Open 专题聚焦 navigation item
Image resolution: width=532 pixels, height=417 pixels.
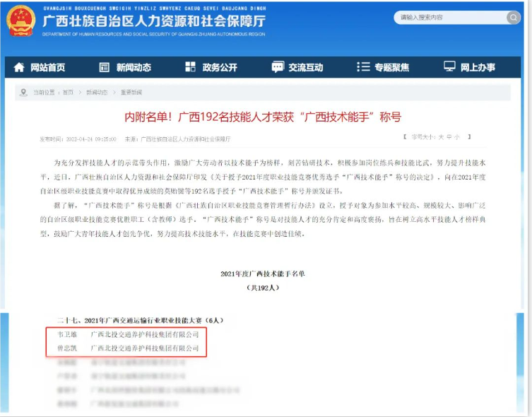(392, 68)
